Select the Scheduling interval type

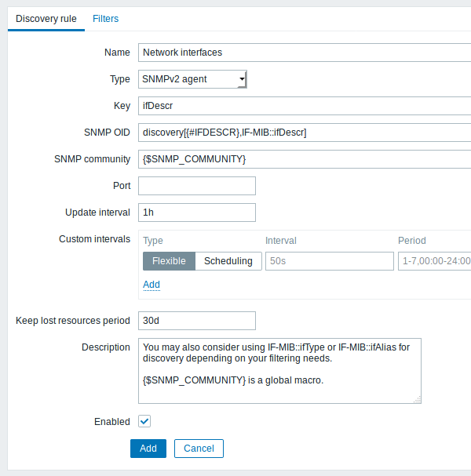228,261
